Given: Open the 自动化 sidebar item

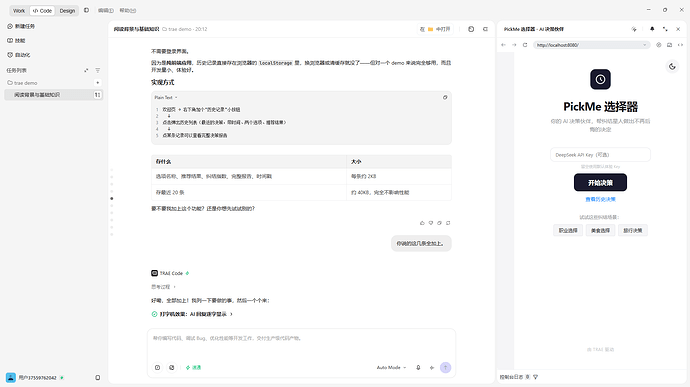Looking at the screenshot, I should pos(19,55).
